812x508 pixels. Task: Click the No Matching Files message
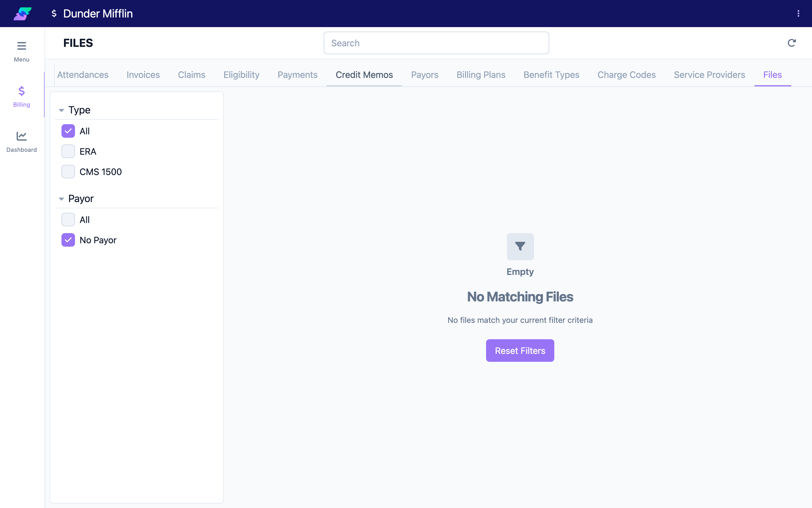point(520,297)
